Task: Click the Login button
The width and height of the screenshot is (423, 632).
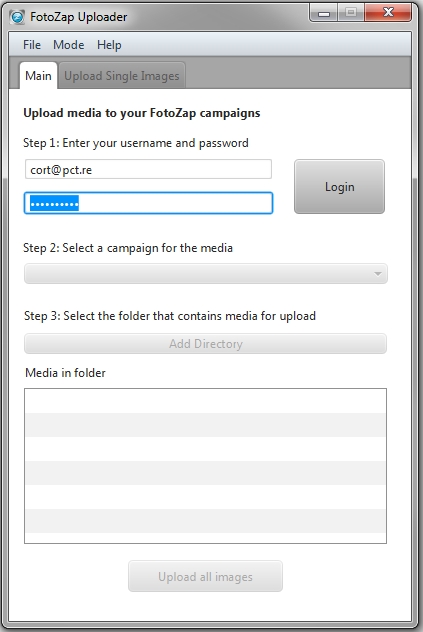Action: pos(340,187)
